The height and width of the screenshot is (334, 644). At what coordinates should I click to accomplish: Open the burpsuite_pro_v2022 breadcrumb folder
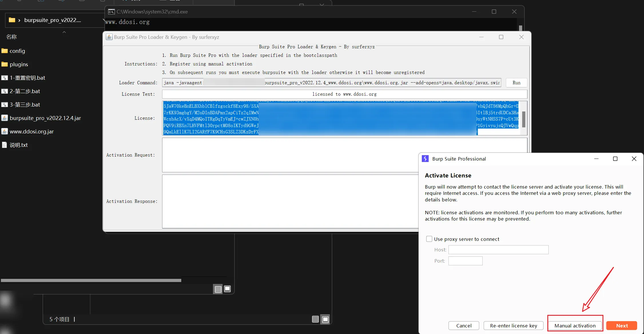coord(53,20)
